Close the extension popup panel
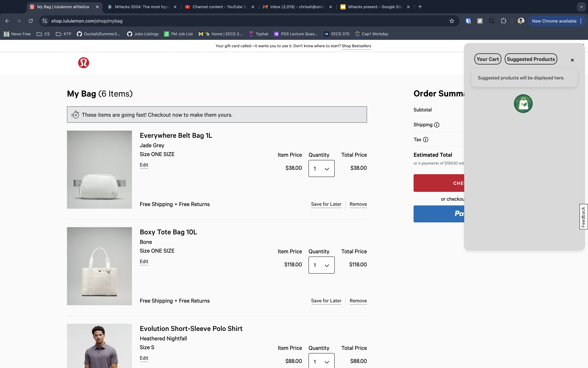This screenshot has height=368, width=588. (x=572, y=60)
